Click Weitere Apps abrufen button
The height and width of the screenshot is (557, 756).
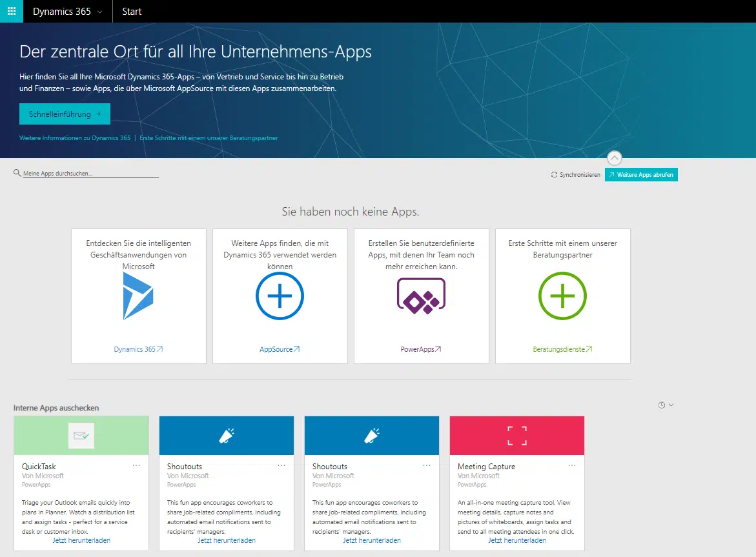[641, 174]
